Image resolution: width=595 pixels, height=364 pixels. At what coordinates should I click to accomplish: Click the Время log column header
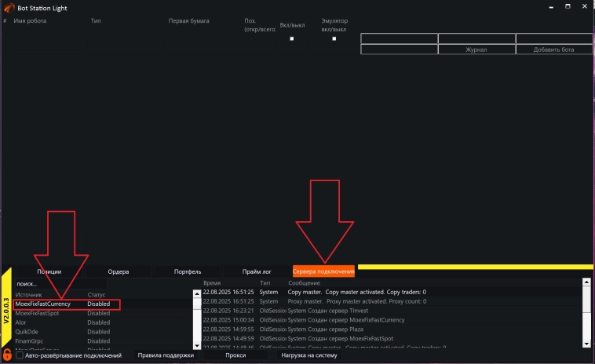[212, 283]
